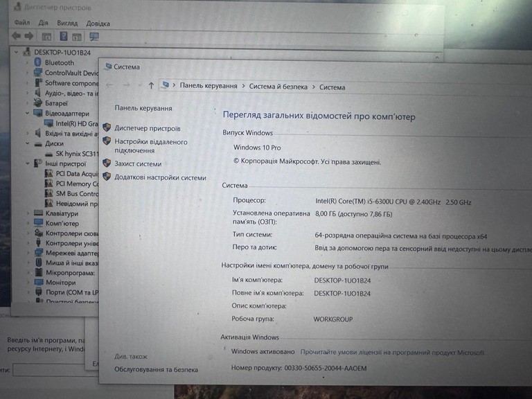Viewport: 532px width, 399px height.
Task: Open Захист системи sidebar link
Action: pos(138,164)
